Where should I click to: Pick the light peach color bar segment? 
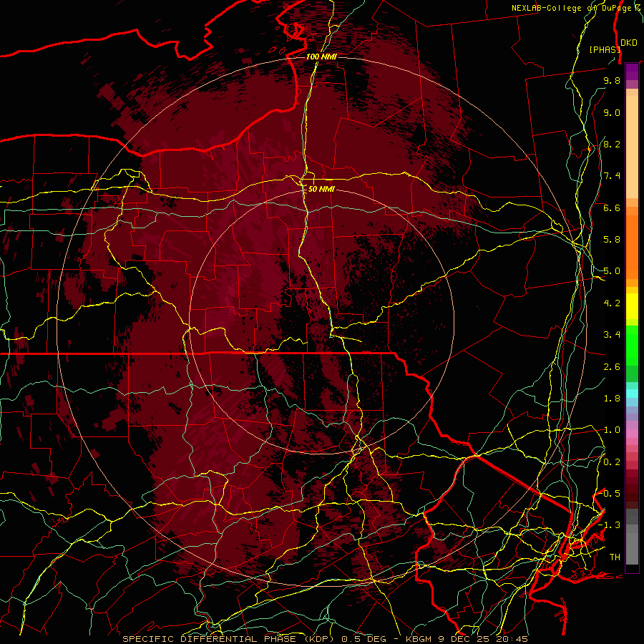(x=632, y=148)
